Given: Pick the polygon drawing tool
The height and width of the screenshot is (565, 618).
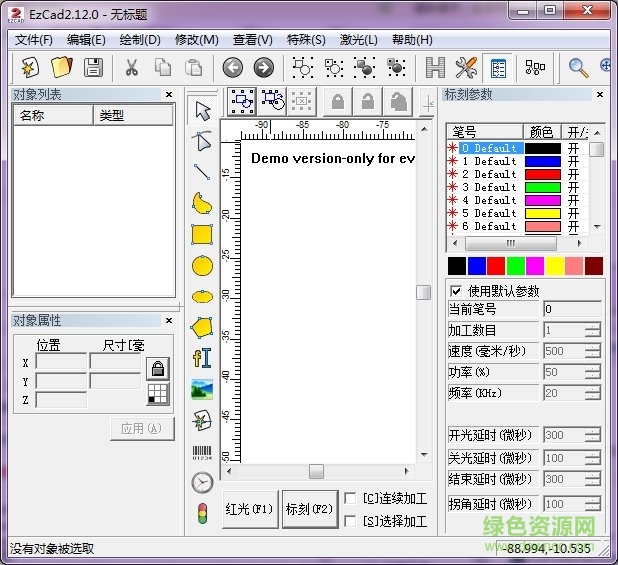Looking at the screenshot, I should pyautogui.click(x=202, y=327).
